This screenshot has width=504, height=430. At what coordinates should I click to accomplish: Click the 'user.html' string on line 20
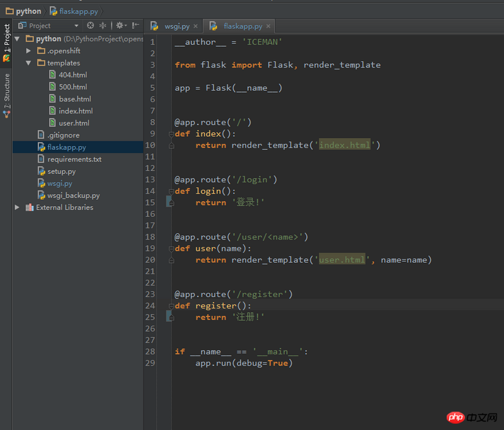click(342, 260)
